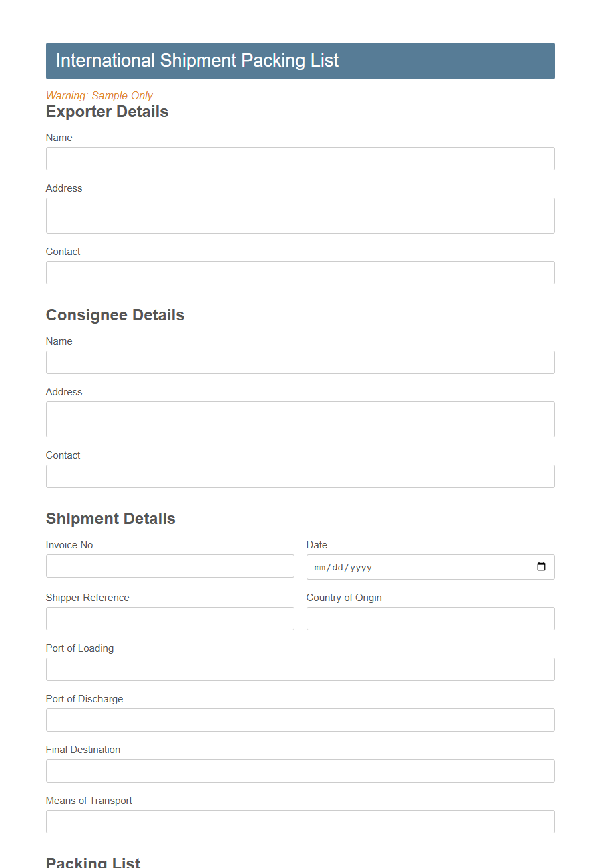Click the Shipper Reference input field
Viewport: 601px width, 868px height.
coord(170,618)
